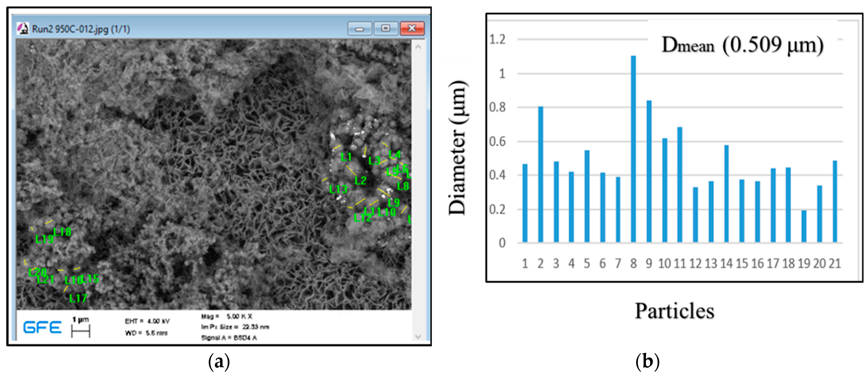Minimize the Run2 950C-012.jpg window

click(x=359, y=29)
